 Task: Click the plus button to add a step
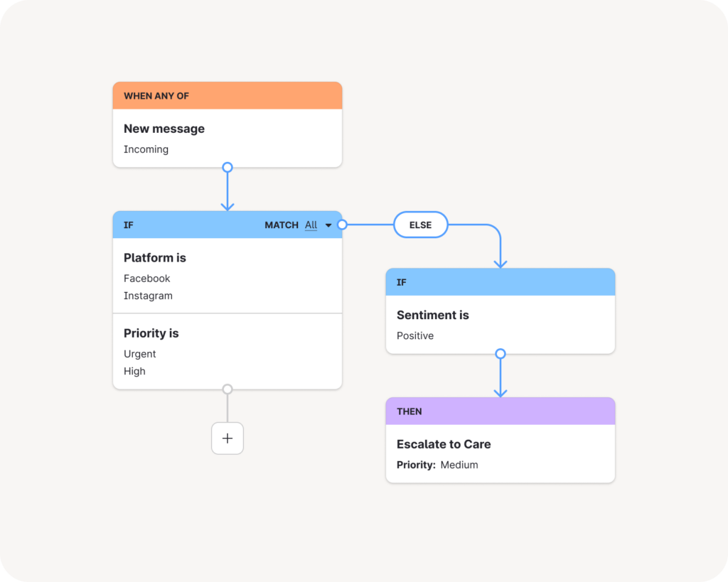pos(227,438)
